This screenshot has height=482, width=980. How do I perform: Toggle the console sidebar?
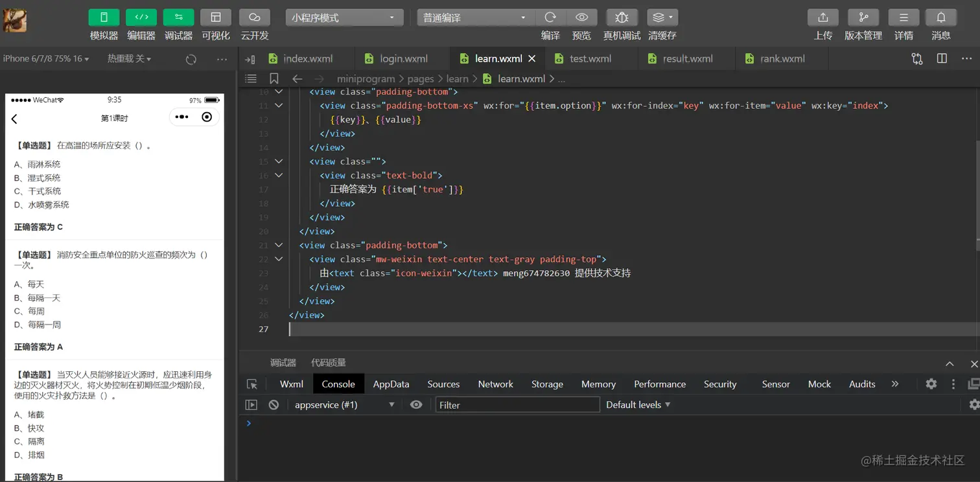(x=251, y=405)
